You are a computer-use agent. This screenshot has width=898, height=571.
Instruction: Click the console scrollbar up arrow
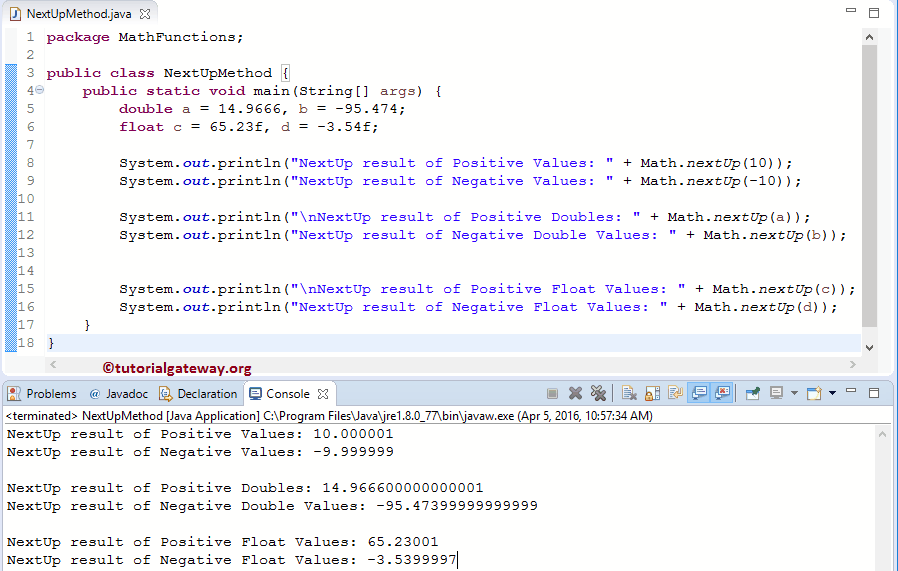[x=883, y=434]
